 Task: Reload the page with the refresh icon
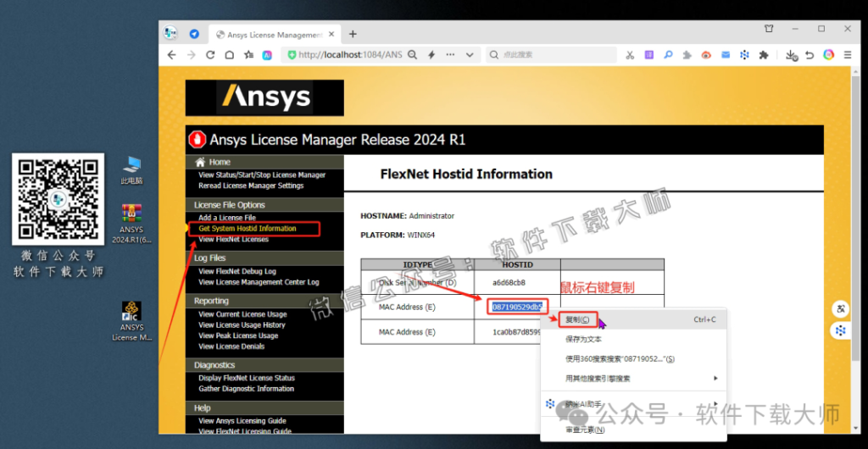(210, 55)
